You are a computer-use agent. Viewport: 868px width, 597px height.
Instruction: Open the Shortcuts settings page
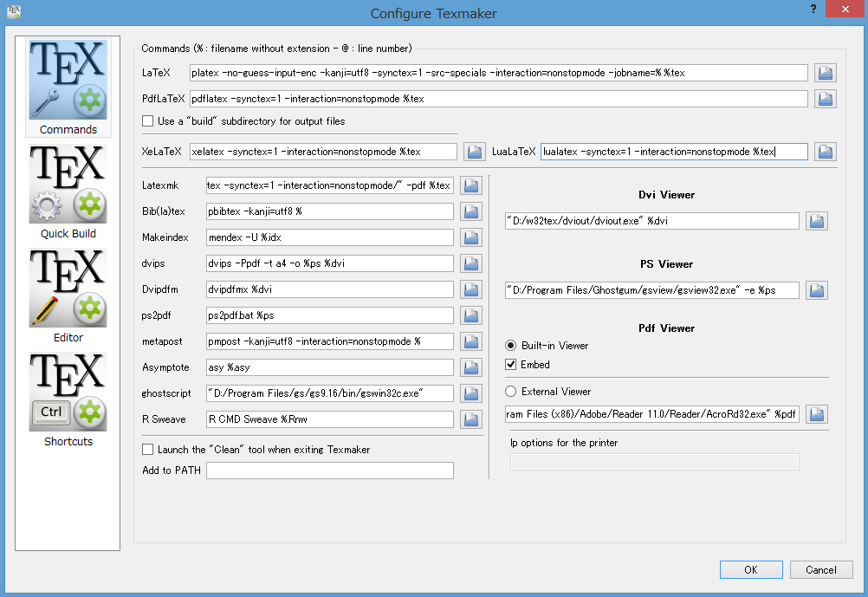tap(68, 399)
